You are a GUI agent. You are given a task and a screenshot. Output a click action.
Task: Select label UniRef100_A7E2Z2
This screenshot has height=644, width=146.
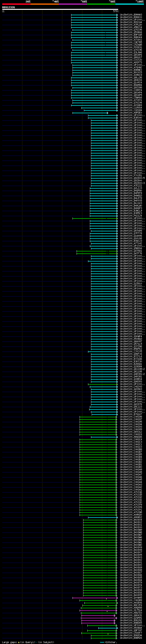[x=131, y=186]
